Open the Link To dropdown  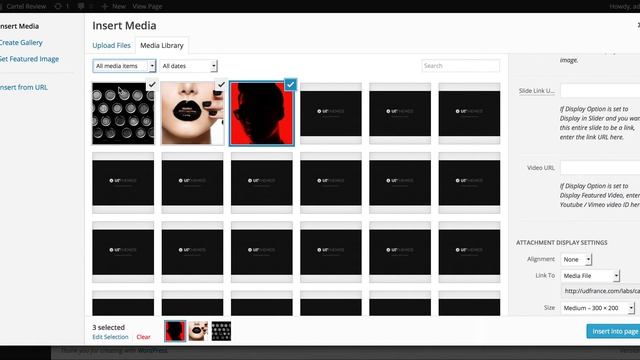(590, 276)
